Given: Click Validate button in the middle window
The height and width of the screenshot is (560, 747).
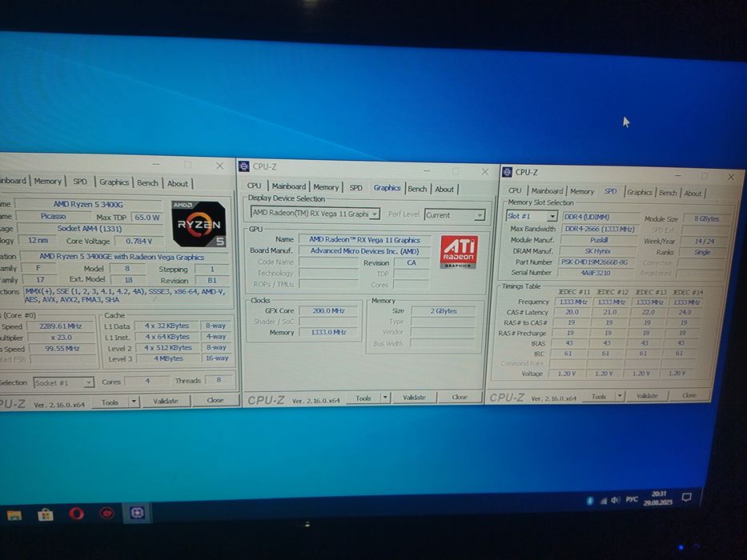Looking at the screenshot, I should [414, 397].
